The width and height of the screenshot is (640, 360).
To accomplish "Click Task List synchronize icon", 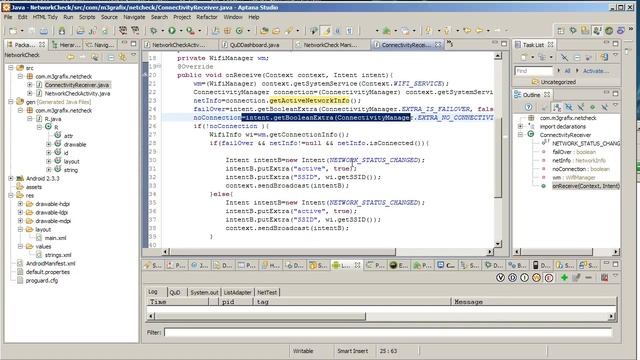I will [604, 58].
